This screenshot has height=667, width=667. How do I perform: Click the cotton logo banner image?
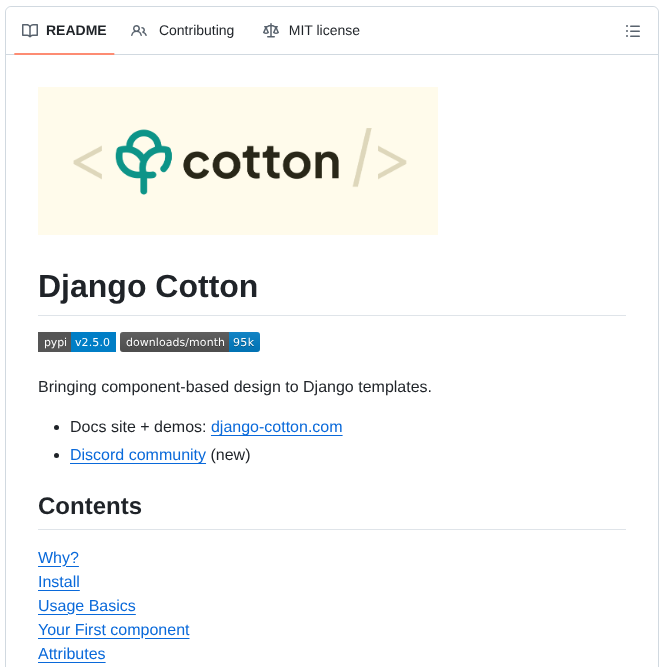point(238,161)
